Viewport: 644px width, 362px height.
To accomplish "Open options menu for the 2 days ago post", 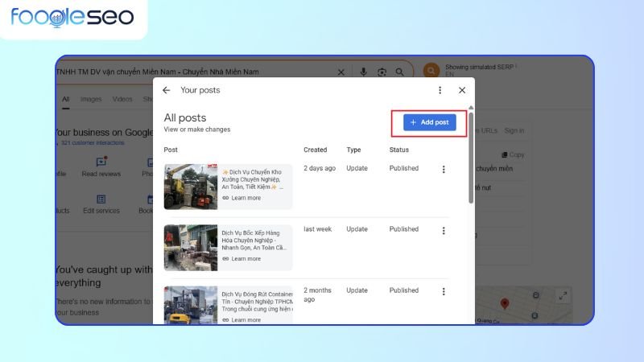I will [x=444, y=169].
